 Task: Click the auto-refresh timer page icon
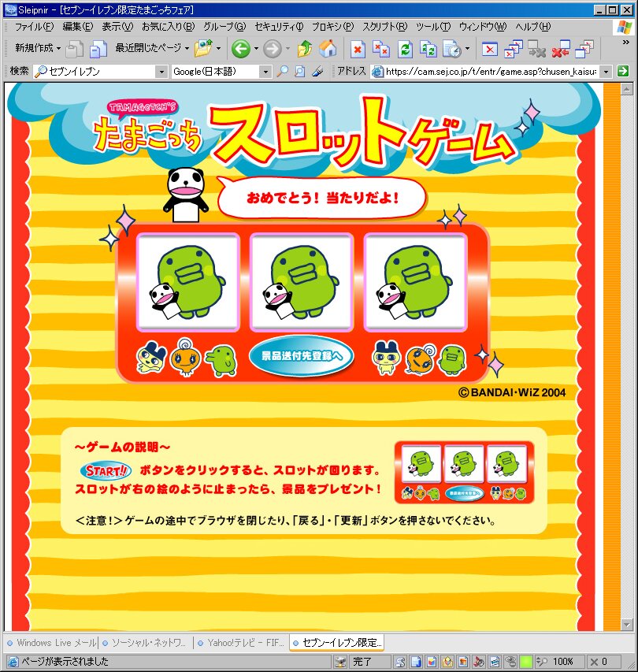(x=451, y=50)
